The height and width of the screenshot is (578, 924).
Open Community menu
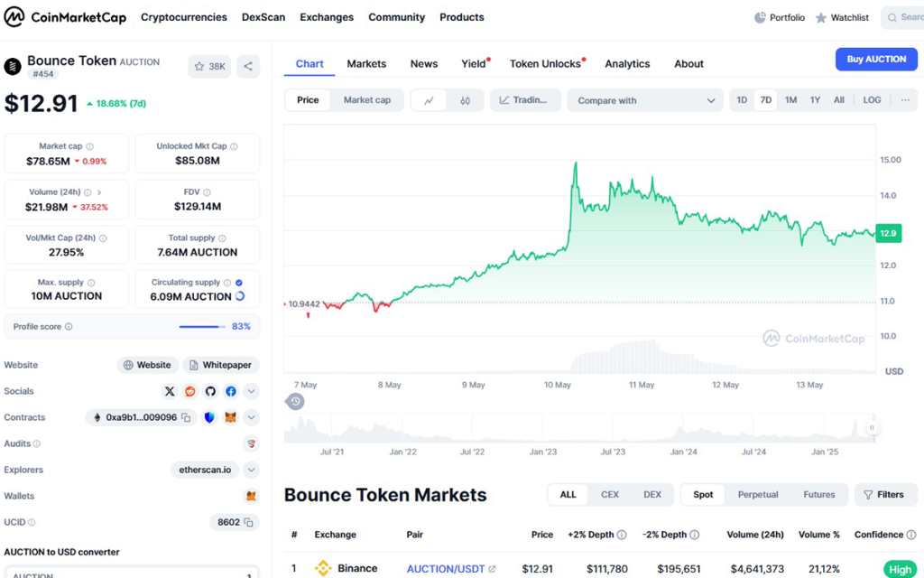[397, 18]
